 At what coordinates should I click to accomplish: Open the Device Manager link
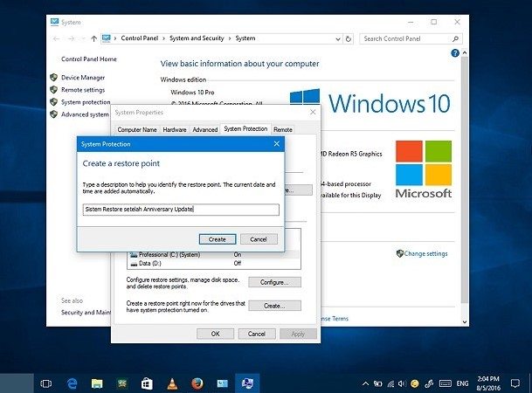(82, 77)
